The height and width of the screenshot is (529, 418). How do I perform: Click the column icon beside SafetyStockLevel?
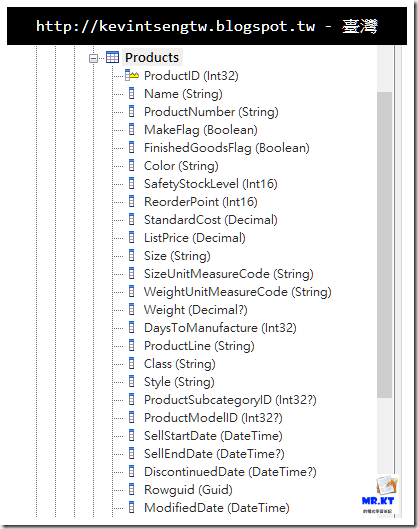pyautogui.click(x=132, y=184)
